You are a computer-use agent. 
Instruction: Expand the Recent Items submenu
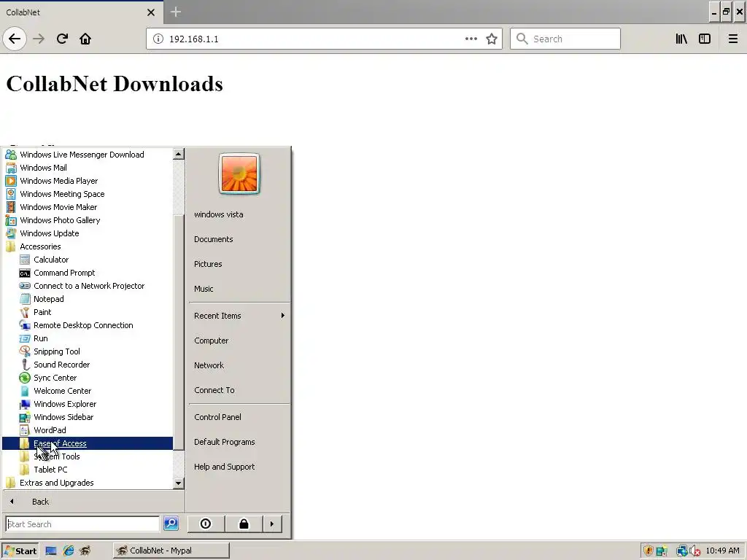[239, 316]
